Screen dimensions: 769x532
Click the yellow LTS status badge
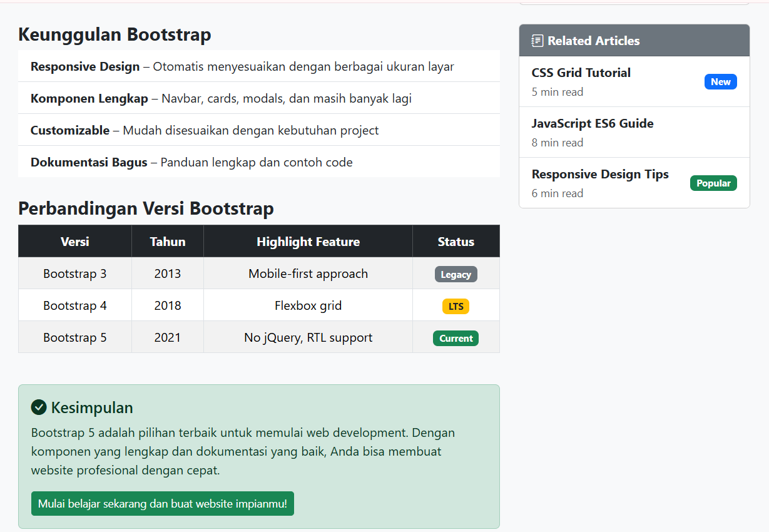coord(456,306)
